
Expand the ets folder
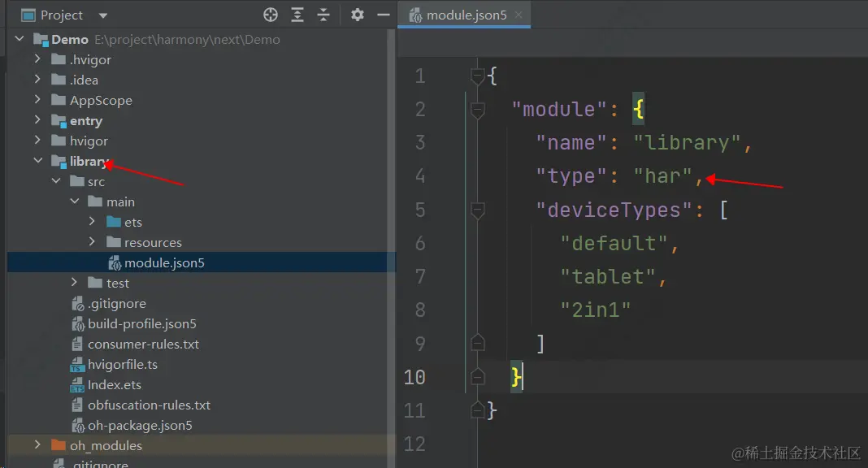point(93,221)
